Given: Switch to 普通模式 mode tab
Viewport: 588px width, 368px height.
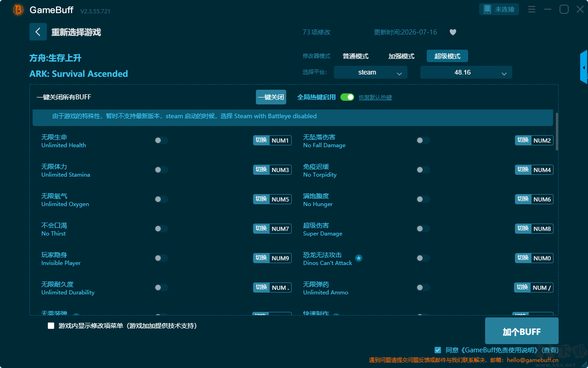Looking at the screenshot, I should point(356,56).
